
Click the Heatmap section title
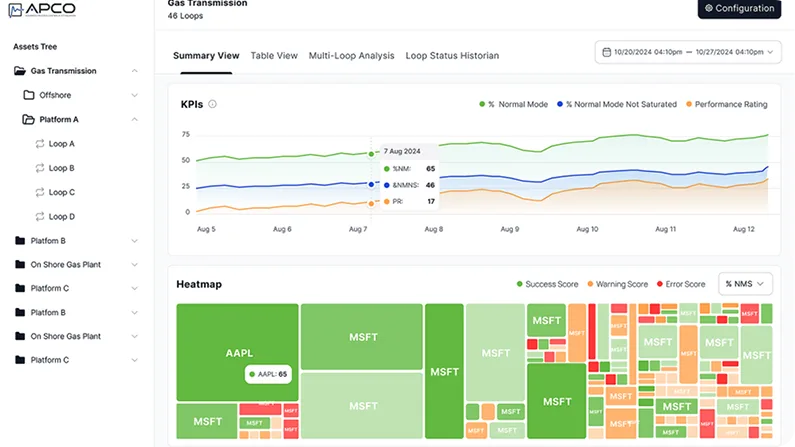click(199, 284)
